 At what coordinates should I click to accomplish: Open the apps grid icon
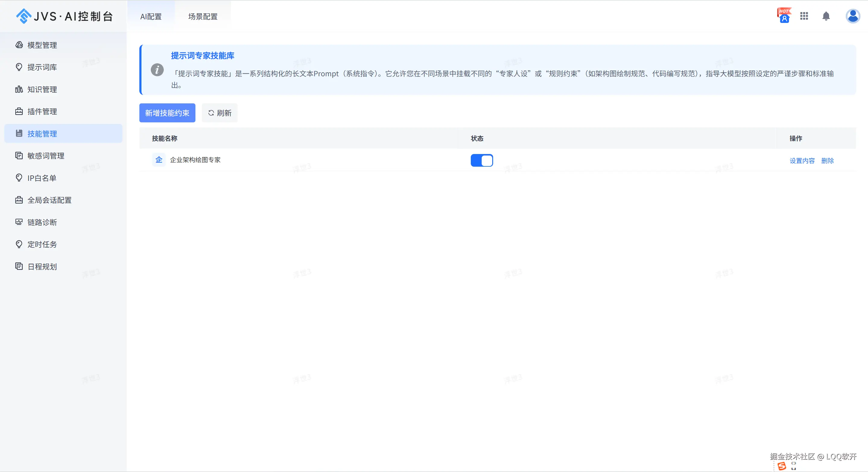804,16
